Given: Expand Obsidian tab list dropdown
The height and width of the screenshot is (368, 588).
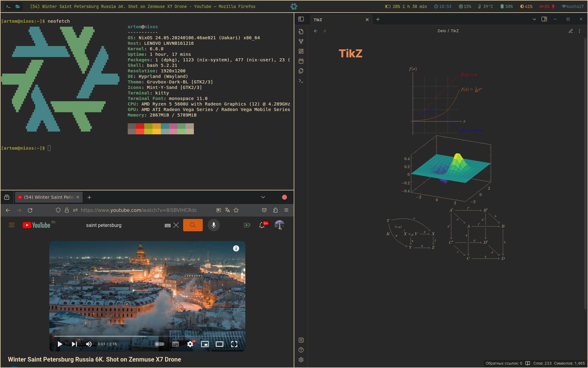Looking at the screenshot, I should pos(534,19).
